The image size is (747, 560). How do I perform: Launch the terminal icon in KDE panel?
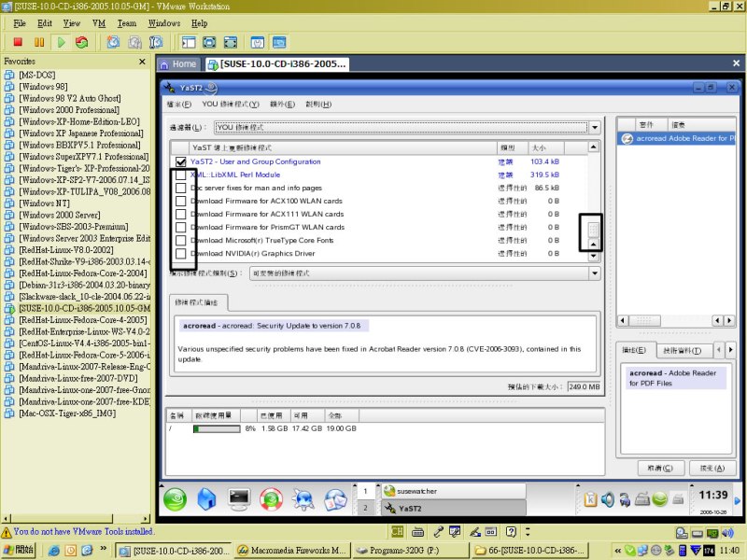coord(239,498)
